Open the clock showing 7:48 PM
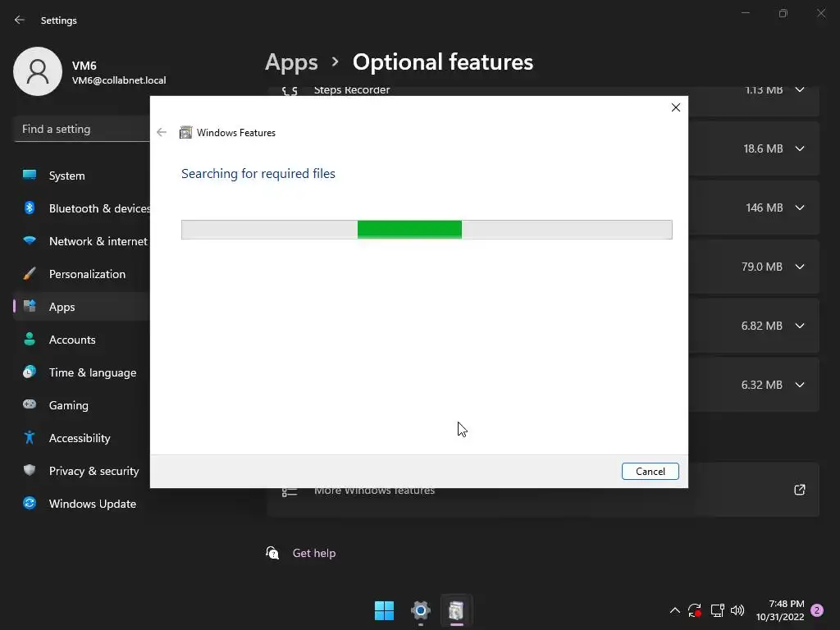This screenshot has height=630, width=840. 780,610
